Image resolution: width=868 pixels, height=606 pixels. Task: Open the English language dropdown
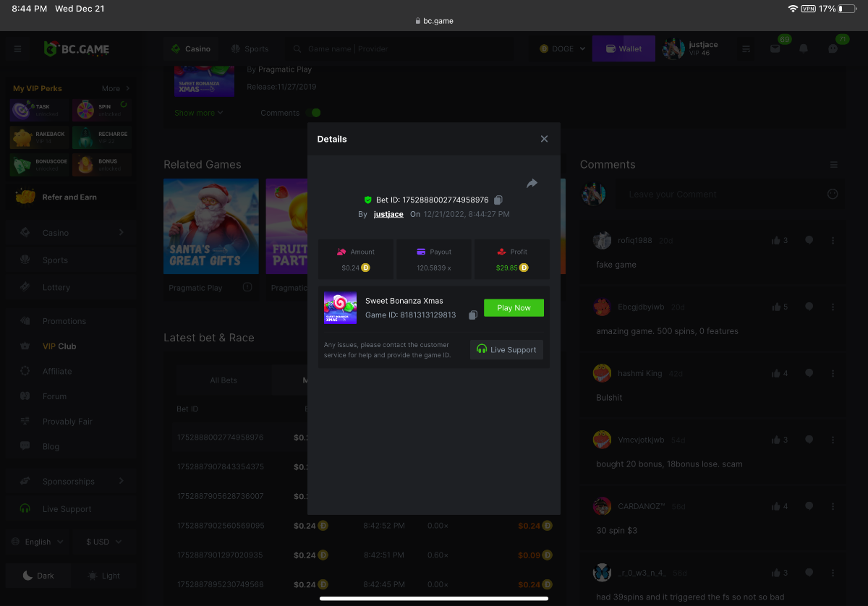tap(38, 542)
